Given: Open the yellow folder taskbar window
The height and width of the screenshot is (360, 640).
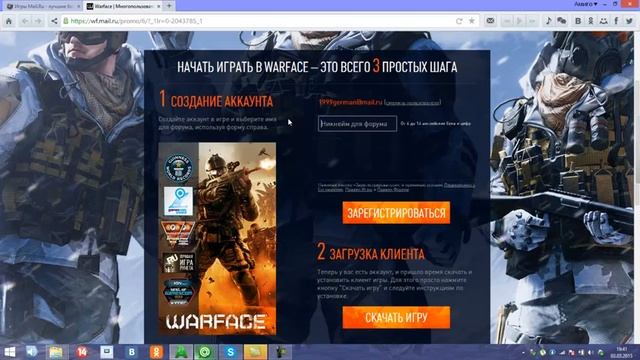Looking at the screenshot, I should click(x=256, y=352).
